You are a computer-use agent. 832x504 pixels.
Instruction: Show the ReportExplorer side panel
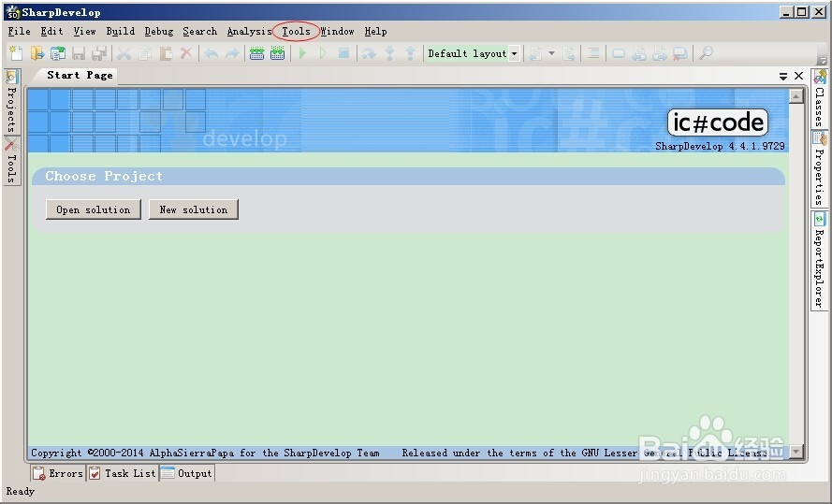[x=820, y=260]
